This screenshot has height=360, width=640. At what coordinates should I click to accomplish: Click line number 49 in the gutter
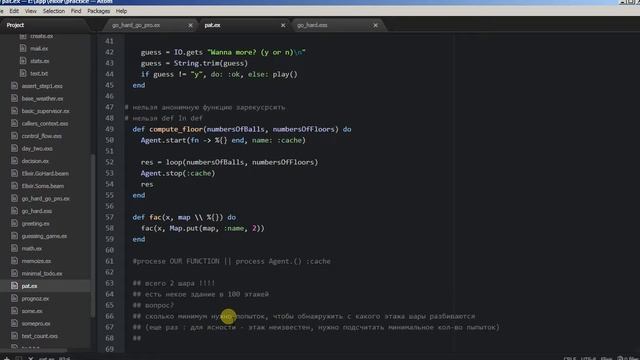109,129
